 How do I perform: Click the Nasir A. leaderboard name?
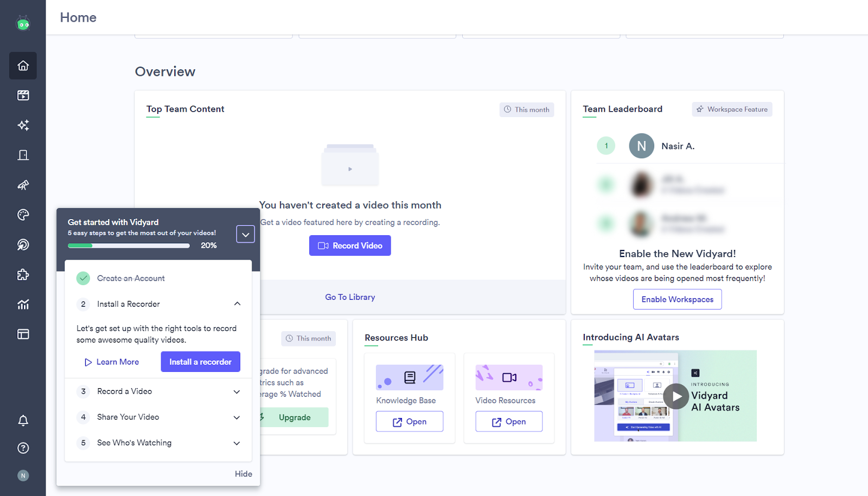pos(678,146)
